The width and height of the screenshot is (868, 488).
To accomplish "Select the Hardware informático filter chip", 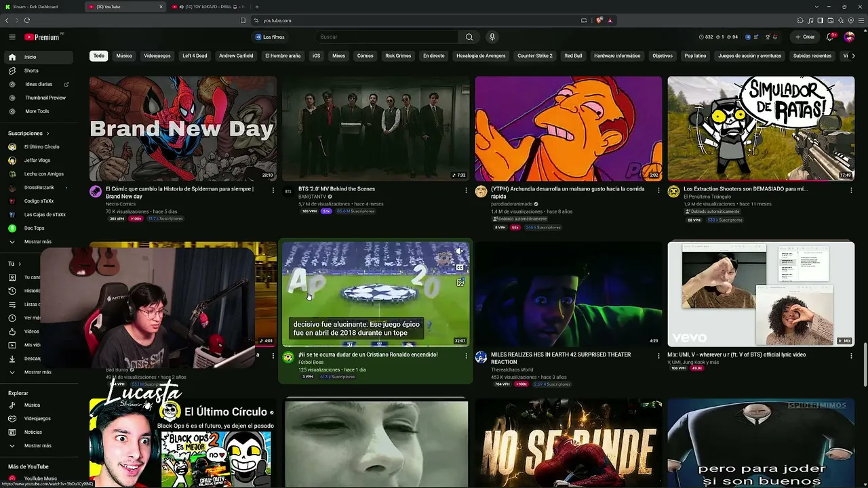I will tap(617, 56).
